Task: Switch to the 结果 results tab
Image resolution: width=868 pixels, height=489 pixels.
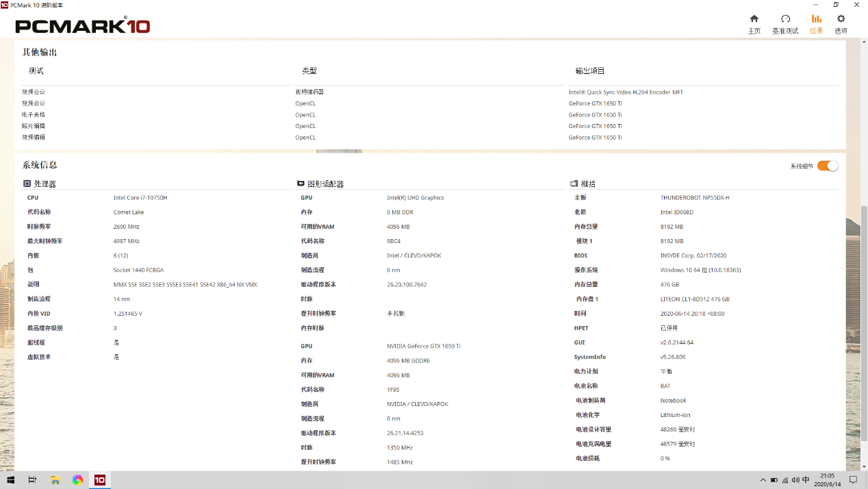Action: (816, 24)
